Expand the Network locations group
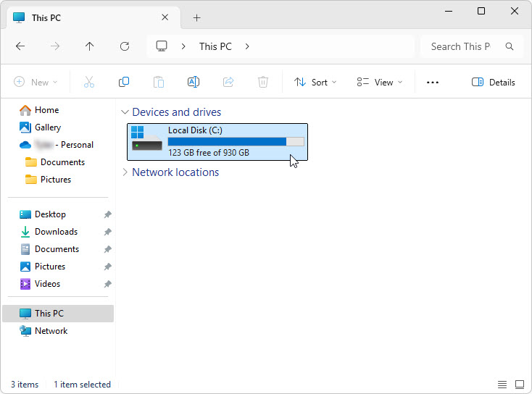 pyautogui.click(x=125, y=172)
